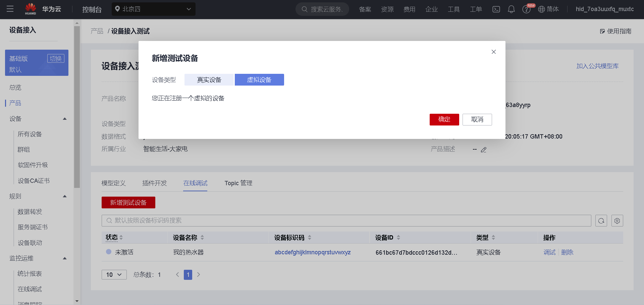Open 工单 in top menu
This screenshot has height=305, width=644.
pos(476,9)
